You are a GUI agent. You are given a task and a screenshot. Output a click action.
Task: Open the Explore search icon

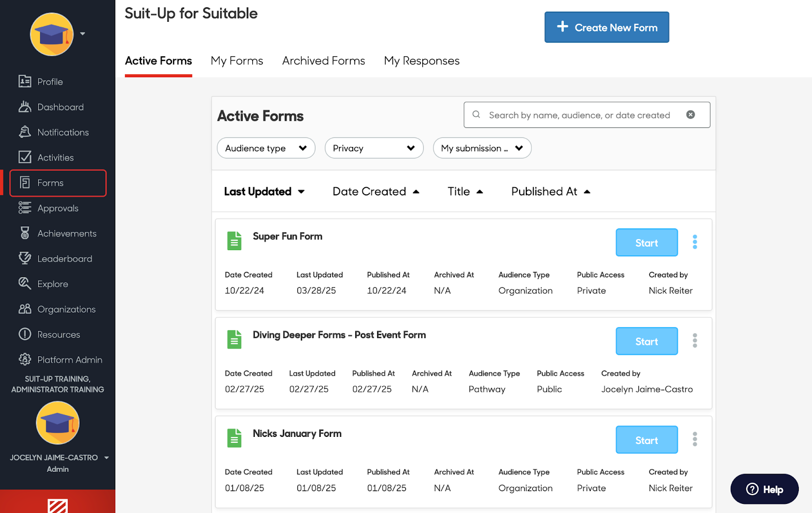coord(25,284)
